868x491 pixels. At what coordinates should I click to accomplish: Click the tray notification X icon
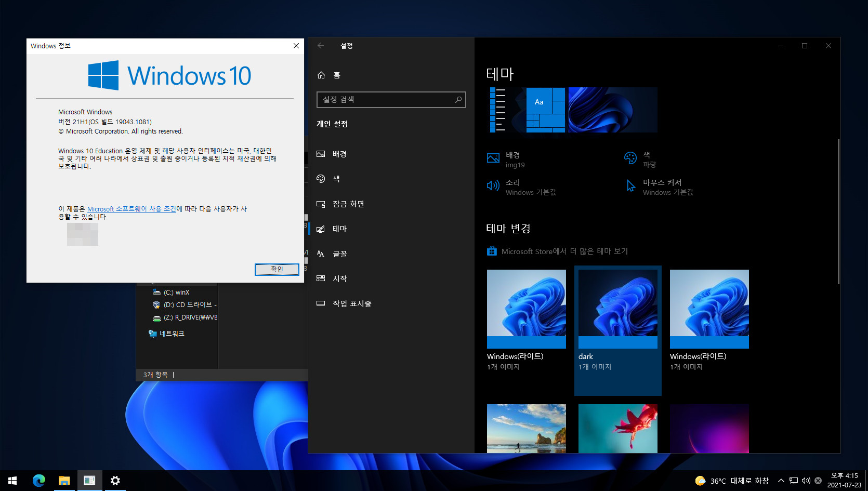[x=818, y=481]
